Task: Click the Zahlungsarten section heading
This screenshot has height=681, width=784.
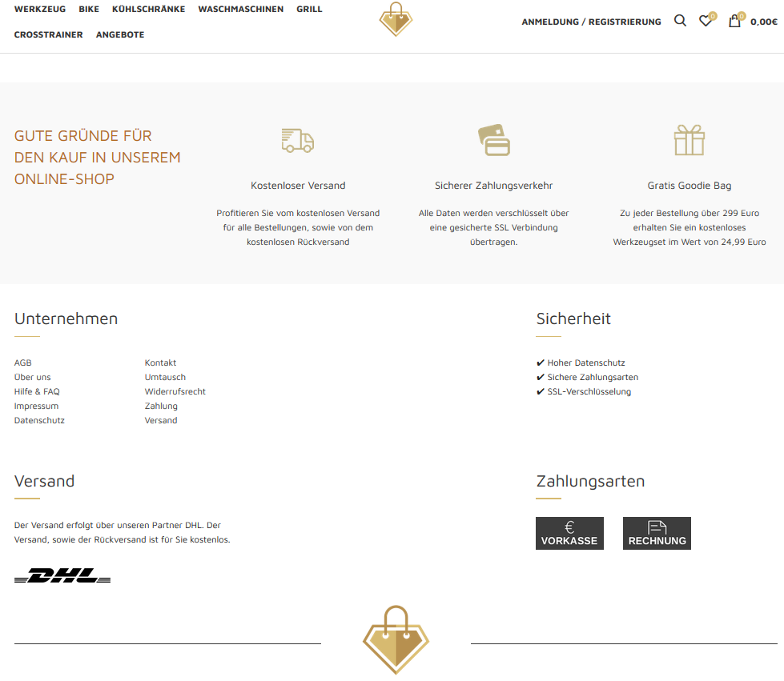Action: point(590,481)
